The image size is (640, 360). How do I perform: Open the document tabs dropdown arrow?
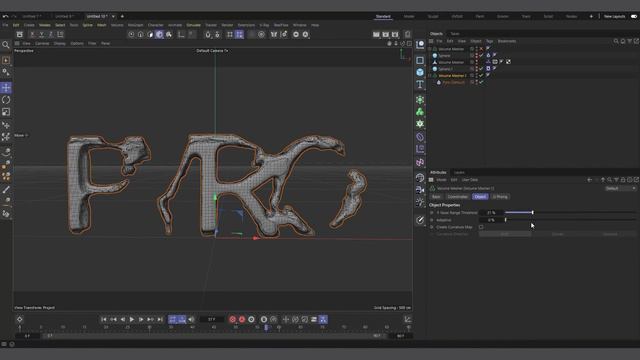click(113, 16)
